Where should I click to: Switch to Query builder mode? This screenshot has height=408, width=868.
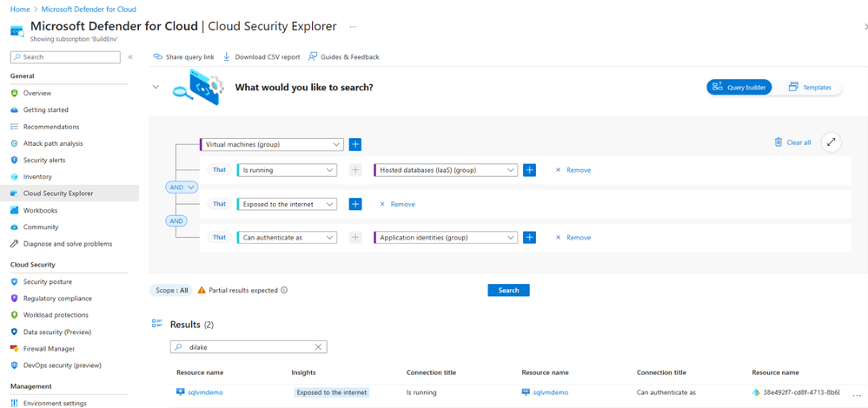[739, 88]
